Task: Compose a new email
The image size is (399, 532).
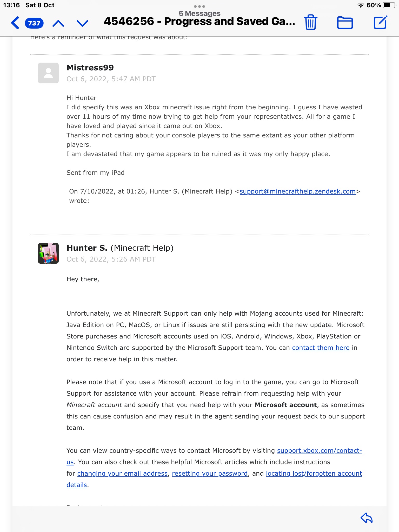Action: tap(380, 22)
